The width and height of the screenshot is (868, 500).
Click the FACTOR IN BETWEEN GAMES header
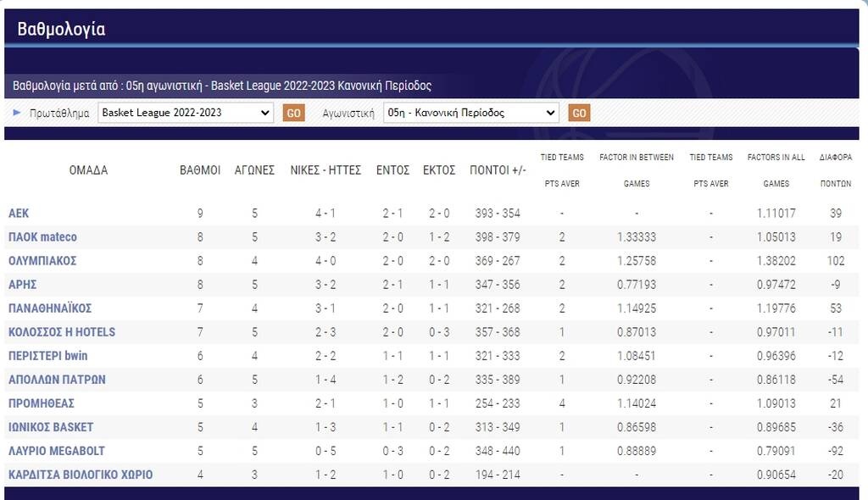pos(637,170)
